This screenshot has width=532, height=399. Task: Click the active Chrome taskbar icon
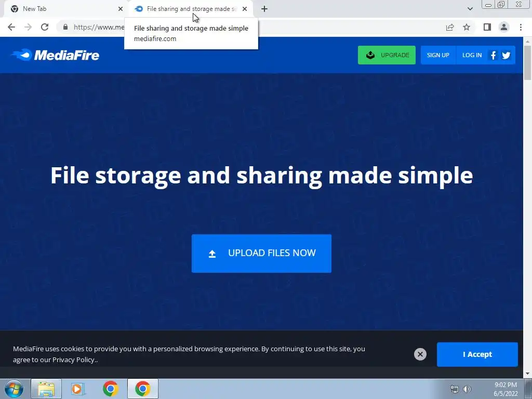(142, 389)
